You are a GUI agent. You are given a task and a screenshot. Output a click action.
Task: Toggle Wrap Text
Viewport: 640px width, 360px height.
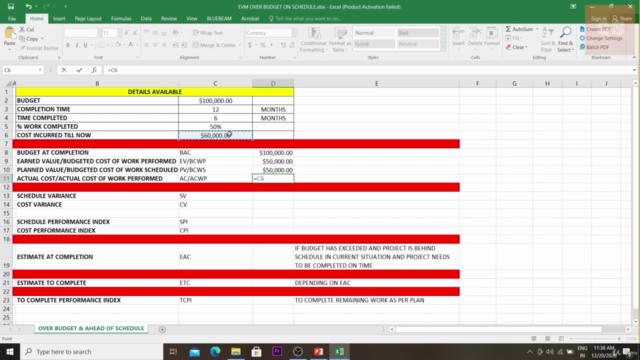tap(208, 33)
